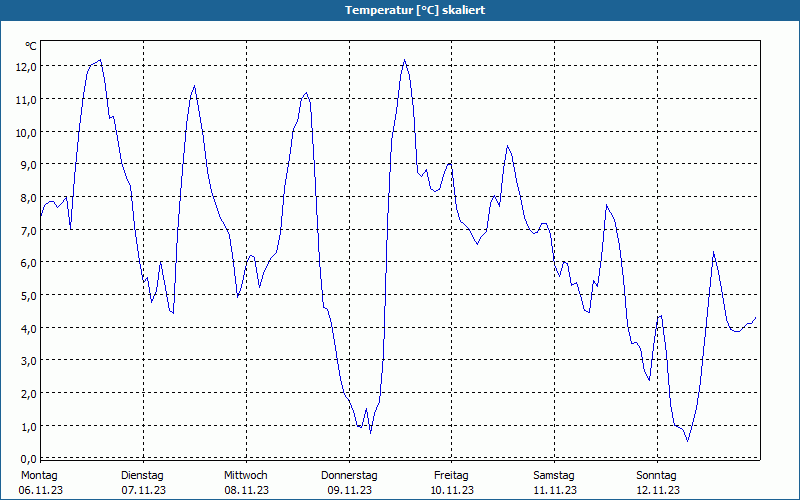The image size is (800, 500).
Task: Click the 2,0 y-axis value
Action: click(28, 393)
